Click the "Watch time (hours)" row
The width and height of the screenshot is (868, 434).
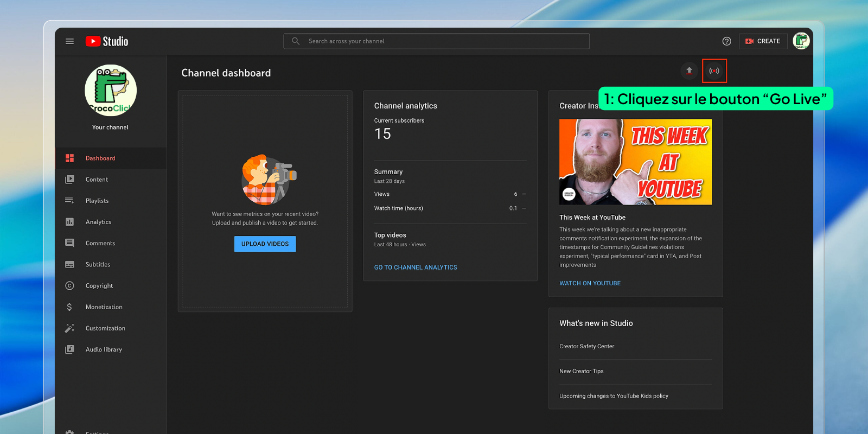(450, 208)
